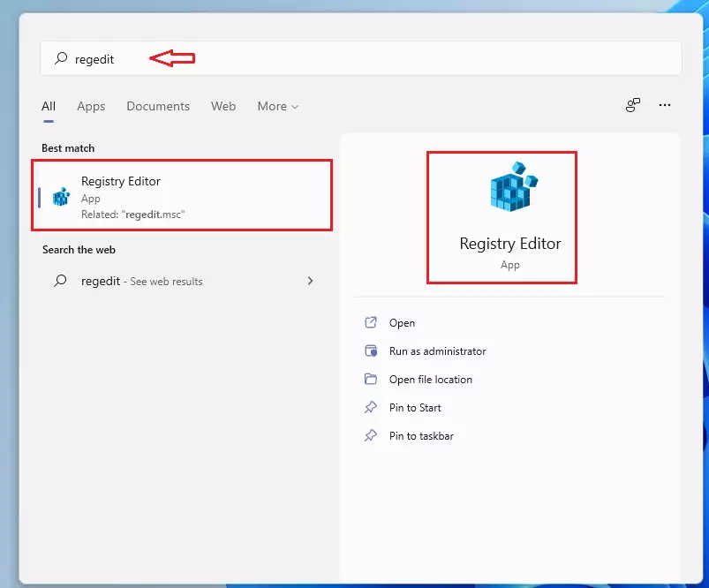
Task: Click the web results magnifier icon
Action: (x=60, y=281)
